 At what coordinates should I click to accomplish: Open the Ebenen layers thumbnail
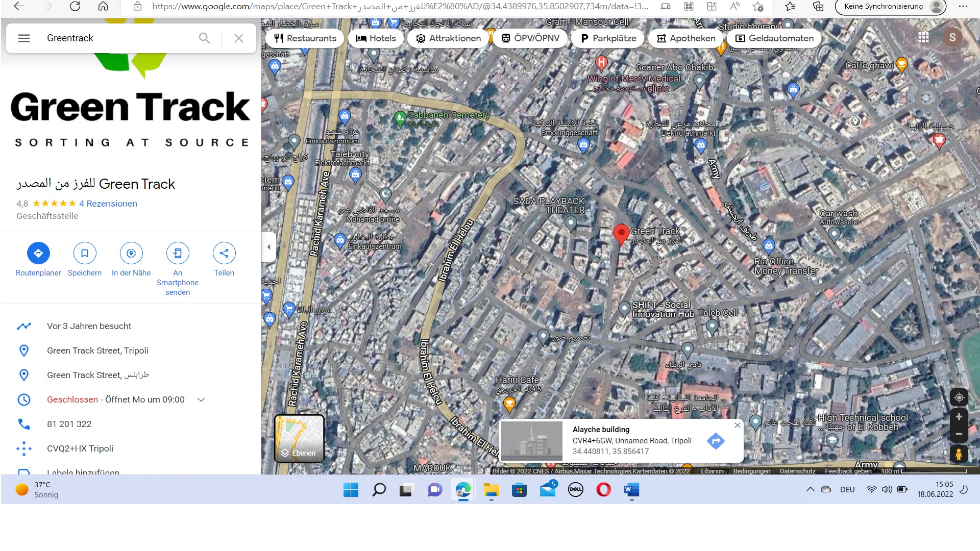click(x=300, y=438)
